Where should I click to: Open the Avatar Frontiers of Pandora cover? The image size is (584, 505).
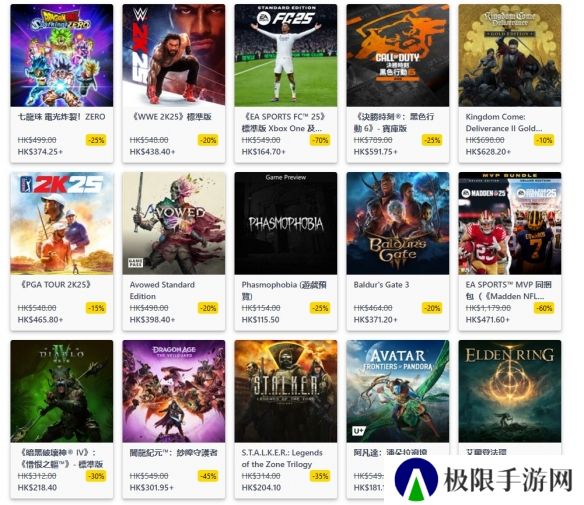[398, 391]
